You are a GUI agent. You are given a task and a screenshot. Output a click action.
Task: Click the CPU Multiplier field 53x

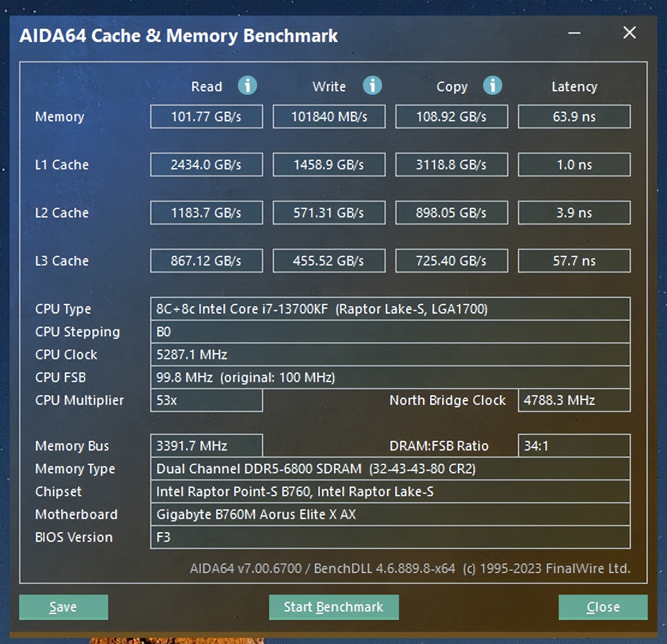(206, 400)
